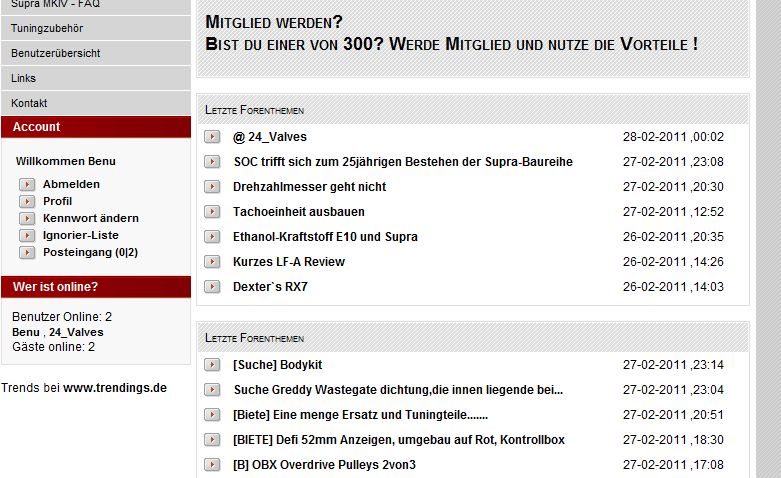The width and height of the screenshot is (781, 478).
Task: Click arrow icon beside OBX Overdrive Pulleys
Action: (212, 465)
